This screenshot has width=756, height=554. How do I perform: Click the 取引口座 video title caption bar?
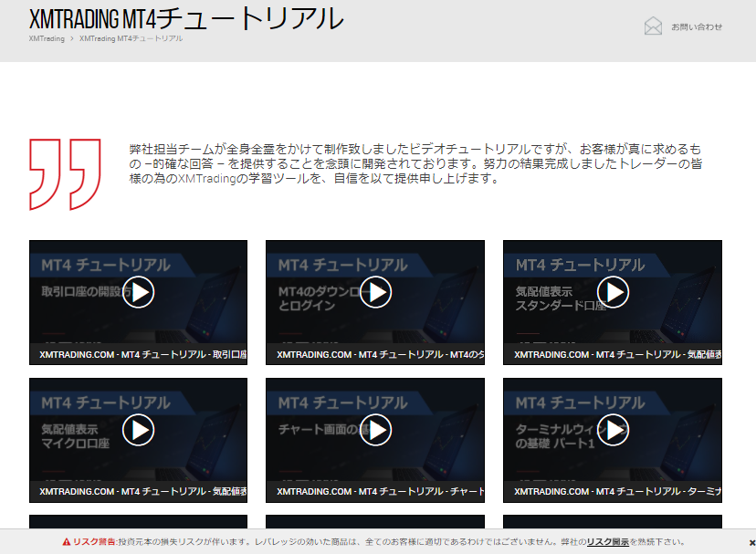pos(138,354)
